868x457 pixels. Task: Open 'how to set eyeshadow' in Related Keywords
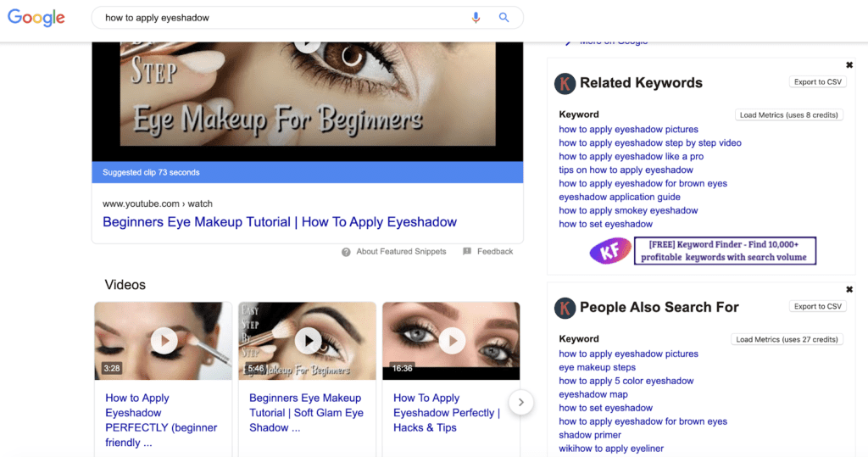[605, 225]
